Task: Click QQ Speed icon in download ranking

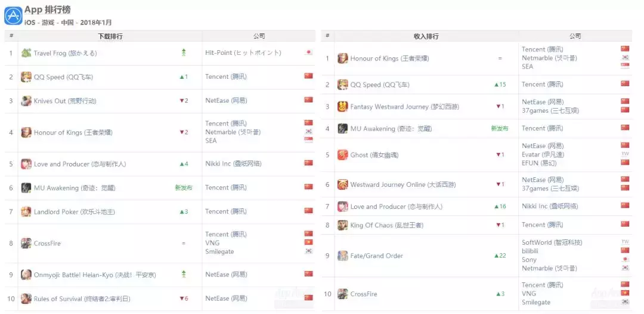Action: [26, 77]
